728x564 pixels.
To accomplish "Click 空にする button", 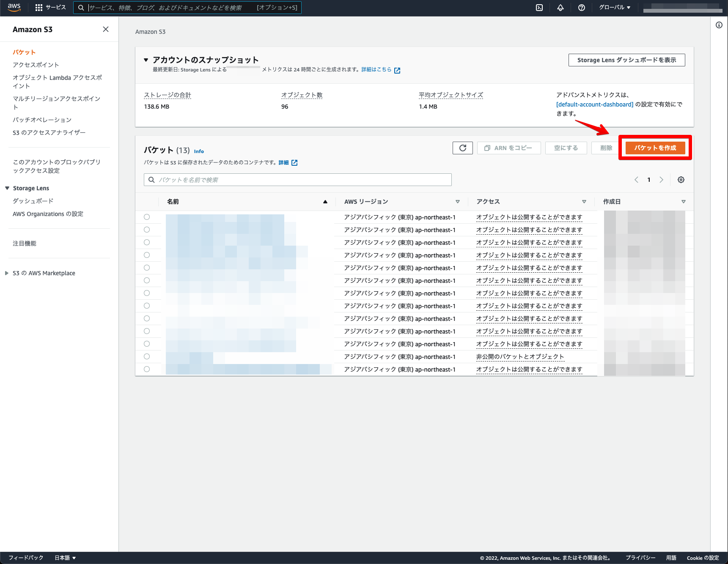I will 566,148.
